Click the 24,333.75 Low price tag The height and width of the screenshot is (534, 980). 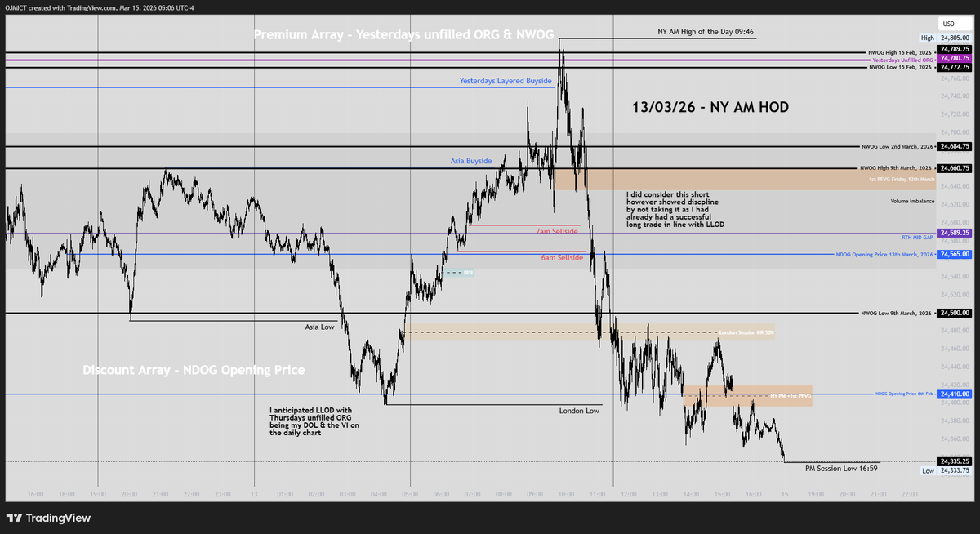pos(954,471)
